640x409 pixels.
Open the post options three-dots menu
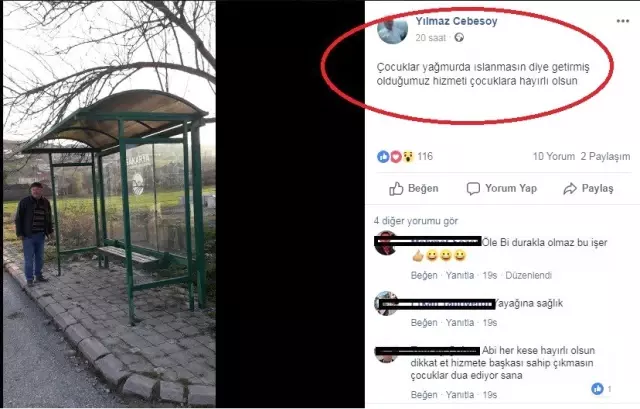click(x=622, y=21)
